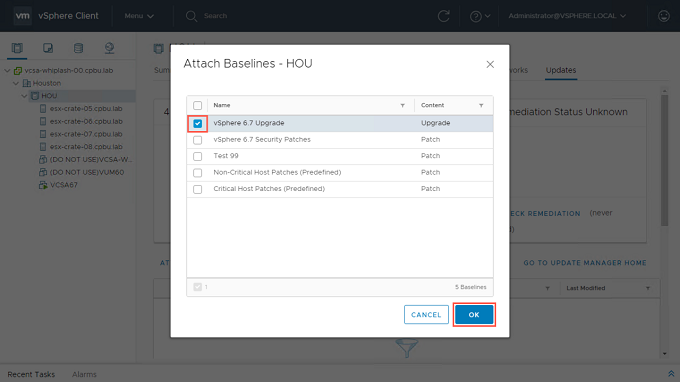This screenshot has width=680, height=382.
Task: Click the Name column filter icon
Action: pos(402,105)
